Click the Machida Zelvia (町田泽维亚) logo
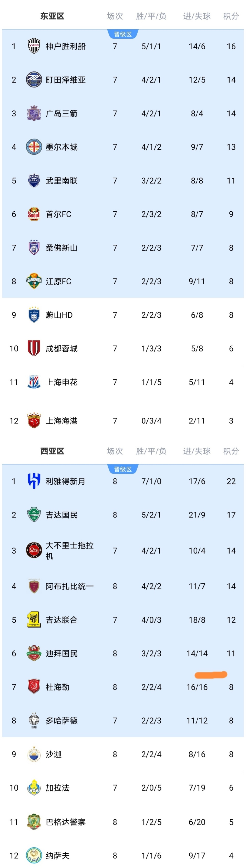The width and height of the screenshot is (246, 868). [34, 80]
